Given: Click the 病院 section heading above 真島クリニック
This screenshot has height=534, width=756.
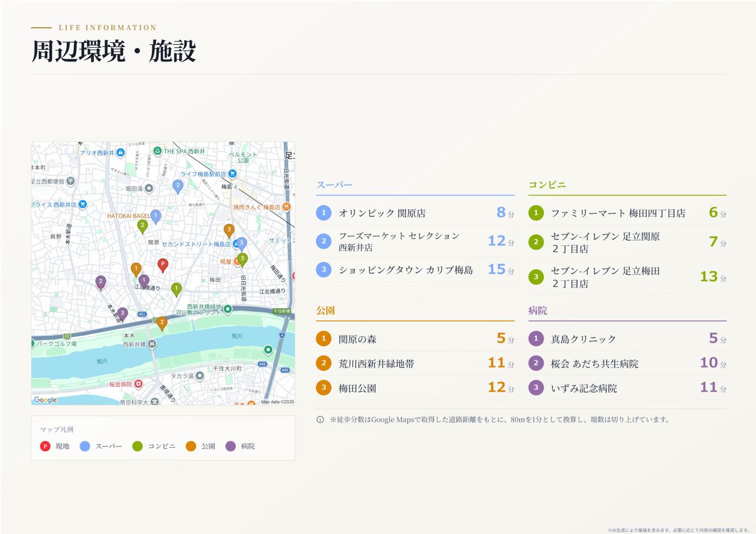Looking at the screenshot, I should [538, 311].
